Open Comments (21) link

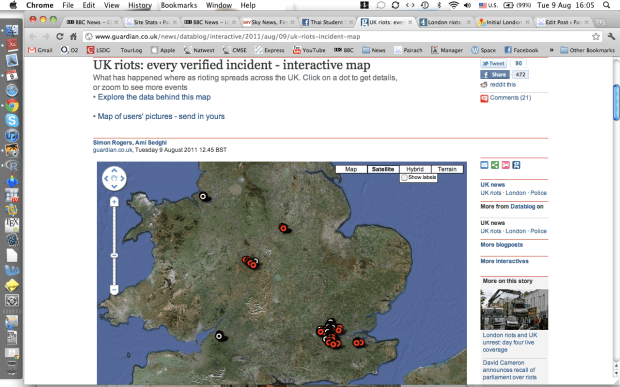[x=510, y=98]
